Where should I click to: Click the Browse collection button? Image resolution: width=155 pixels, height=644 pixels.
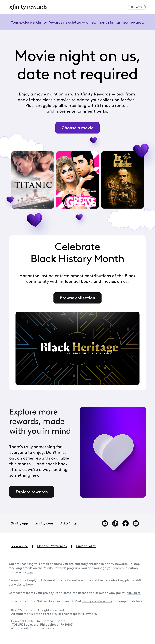click(77, 298)
